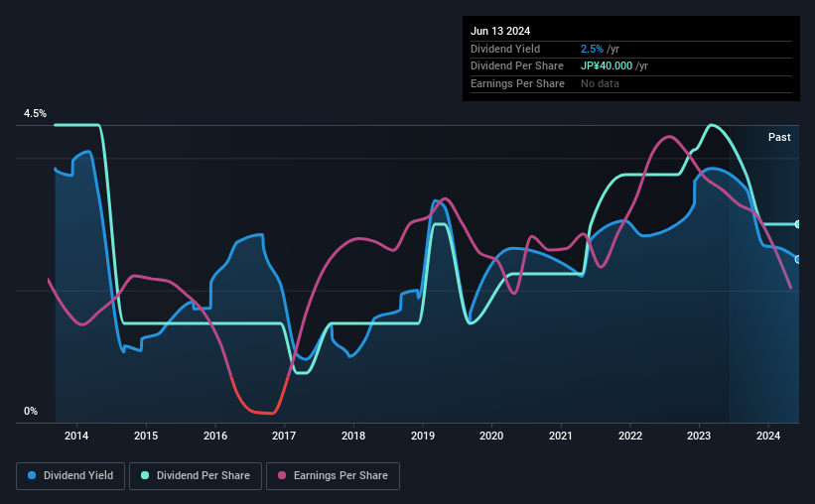Click the 2018 x-axis label
815x504 pixels.
click(353, 436)
